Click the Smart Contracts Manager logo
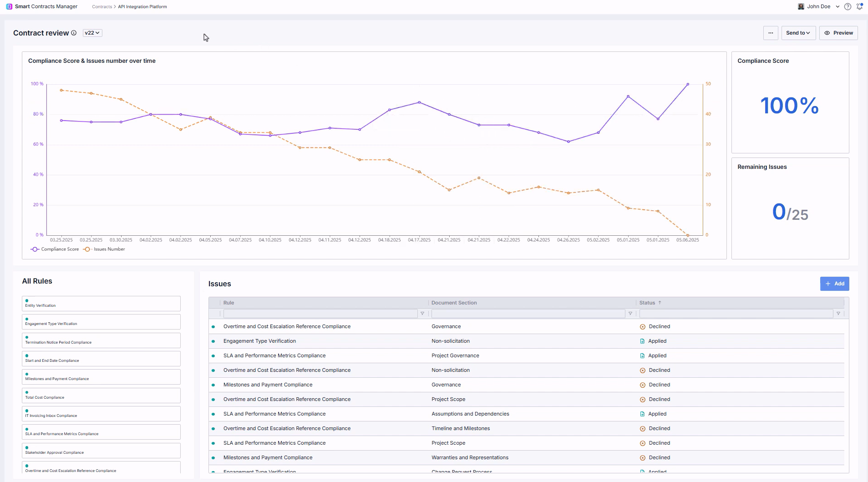868x482 pixels. coord(9,7)
